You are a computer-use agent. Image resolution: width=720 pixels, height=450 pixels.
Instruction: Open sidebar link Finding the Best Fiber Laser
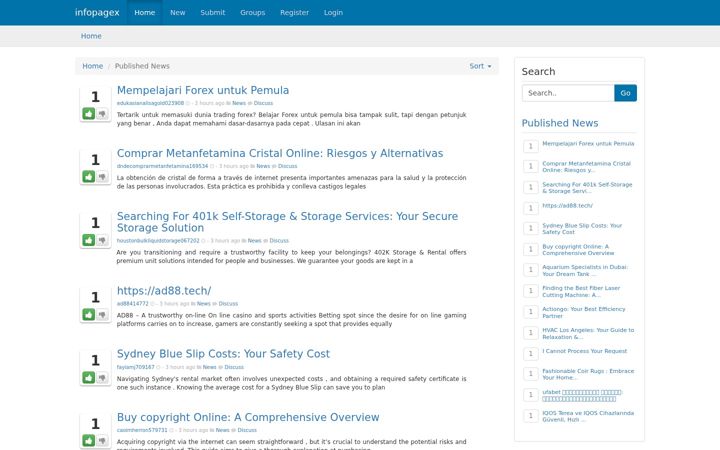pyautogui.click(x=581, y=292)
